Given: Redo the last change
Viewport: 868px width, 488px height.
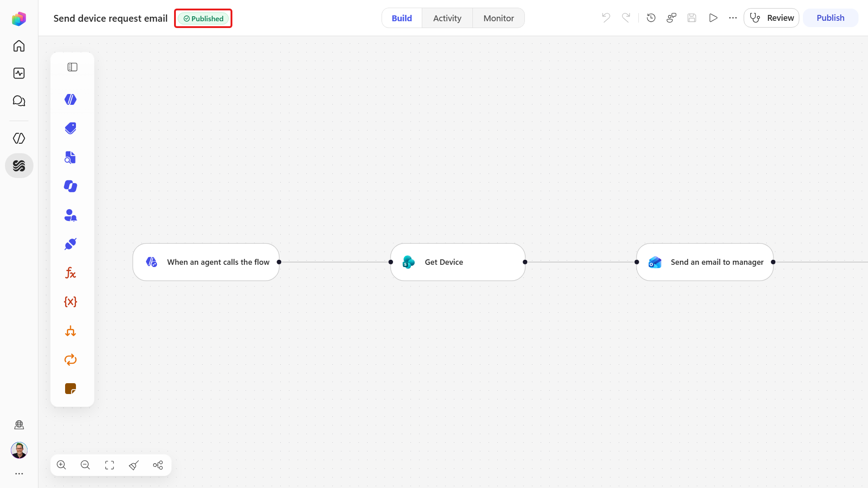Looking at the screenshot, I should [626, 18].
